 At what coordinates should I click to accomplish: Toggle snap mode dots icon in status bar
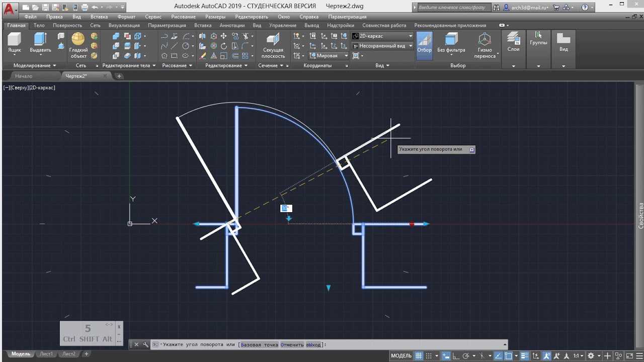[429, 356]
